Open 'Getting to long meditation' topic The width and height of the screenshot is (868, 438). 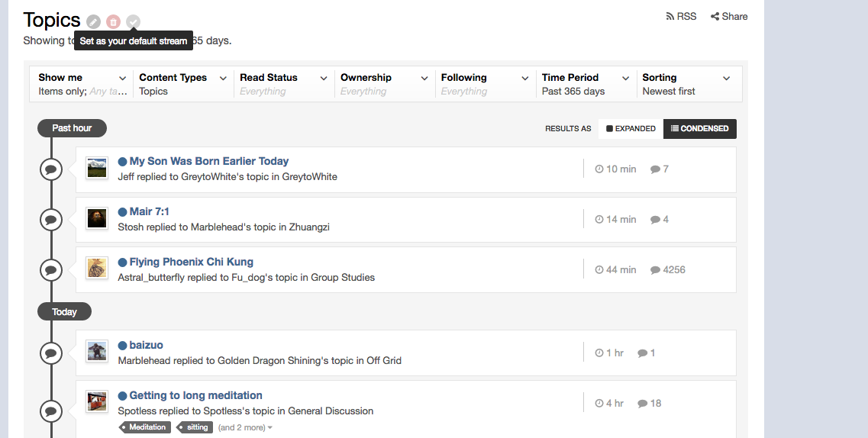196,395
